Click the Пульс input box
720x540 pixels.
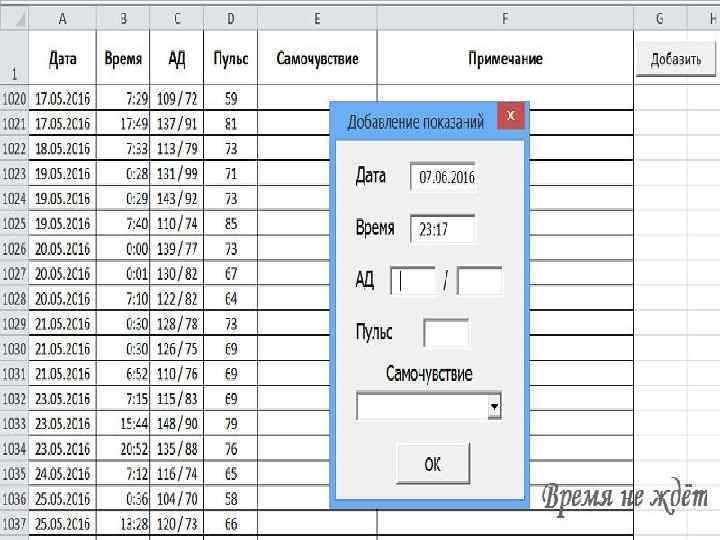(x=446, y=333)
